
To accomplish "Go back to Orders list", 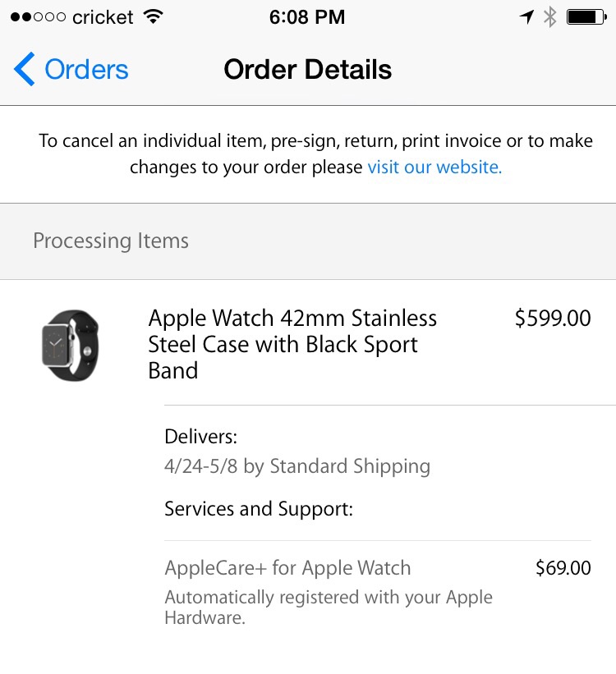I will pyautogui.click(x=86, y=70).
